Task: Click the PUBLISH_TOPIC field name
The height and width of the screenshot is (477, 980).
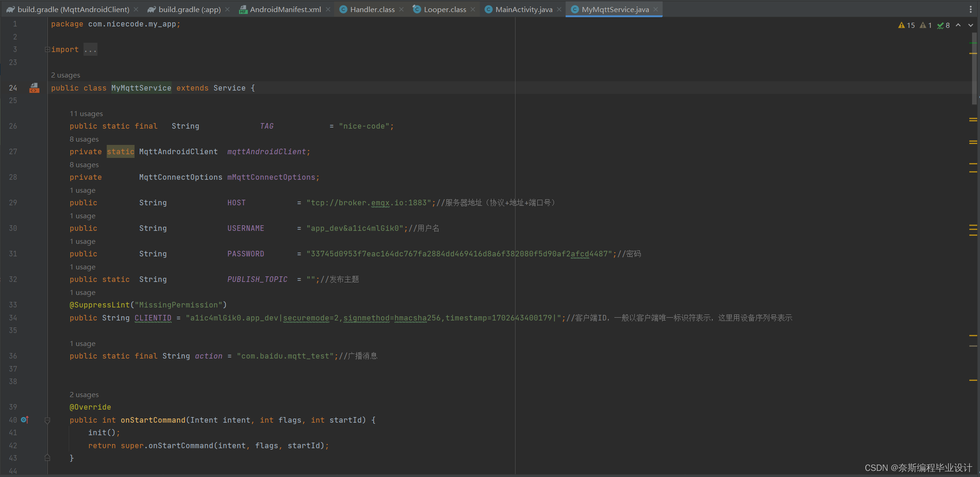Action: coord(258,280)
